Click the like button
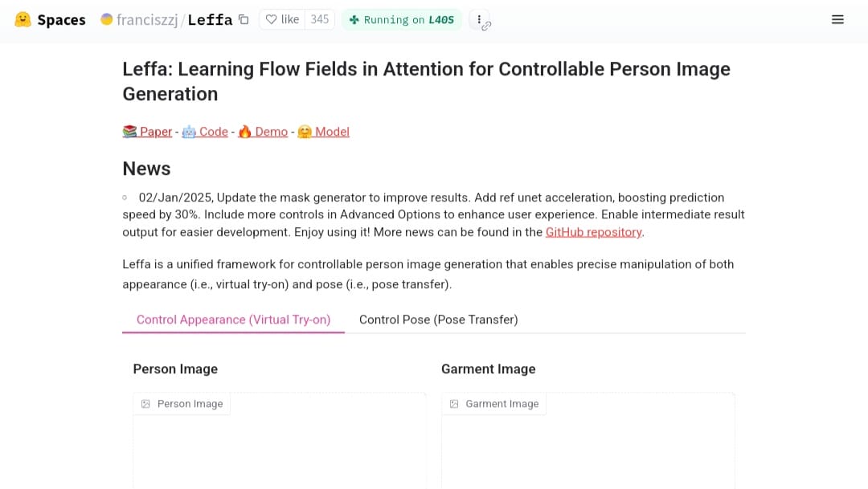The height and width of the screenshot is (489, 868). pos(282,19)
